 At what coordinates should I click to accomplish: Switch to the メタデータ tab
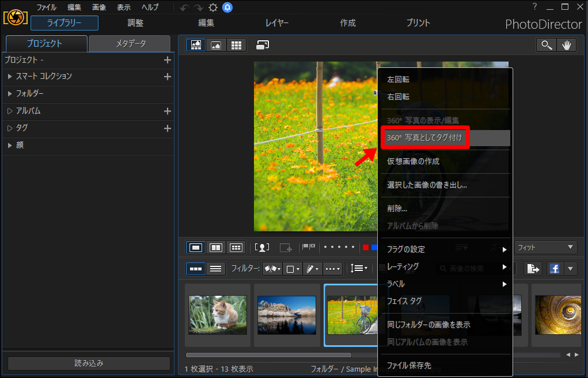coord(130,44)
